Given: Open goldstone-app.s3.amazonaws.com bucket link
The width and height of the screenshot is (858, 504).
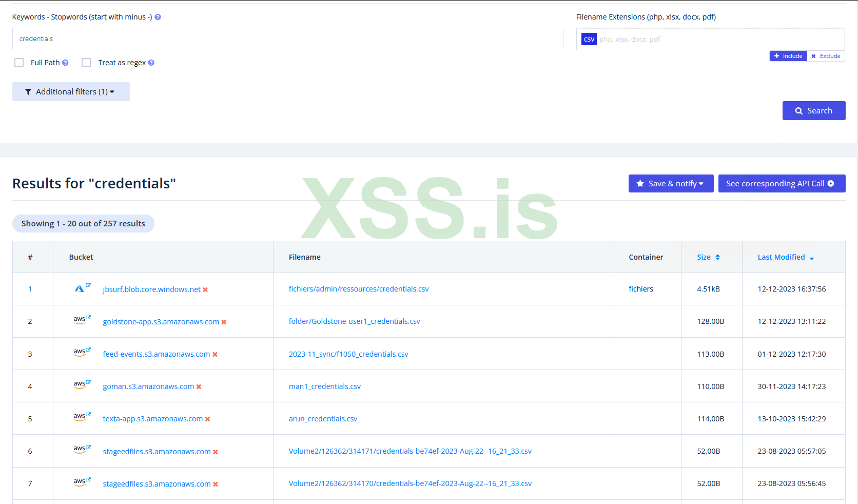Looking at the screenshot, I should tap(161, 322).
